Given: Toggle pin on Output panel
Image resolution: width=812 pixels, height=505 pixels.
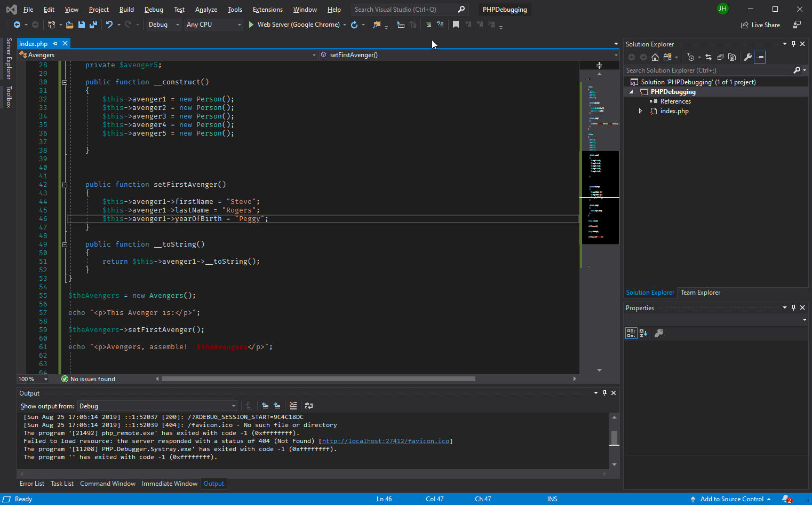Looking at the screenshot, I should click(x=604, y=393).
